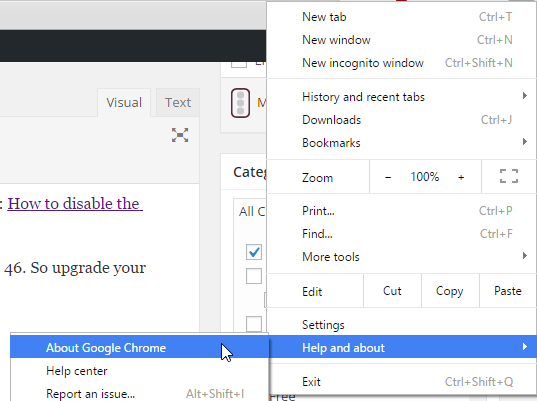The image size is (537, 401).
Task: Select Exit in the Chrome menu
Action: 401,381
